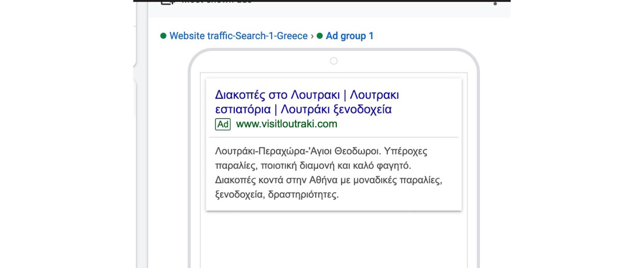This screenshot has width=644, height=268.
Task: Click the headline part "Διακοπές στο Λουτρακι"
Action: (277, 95)
